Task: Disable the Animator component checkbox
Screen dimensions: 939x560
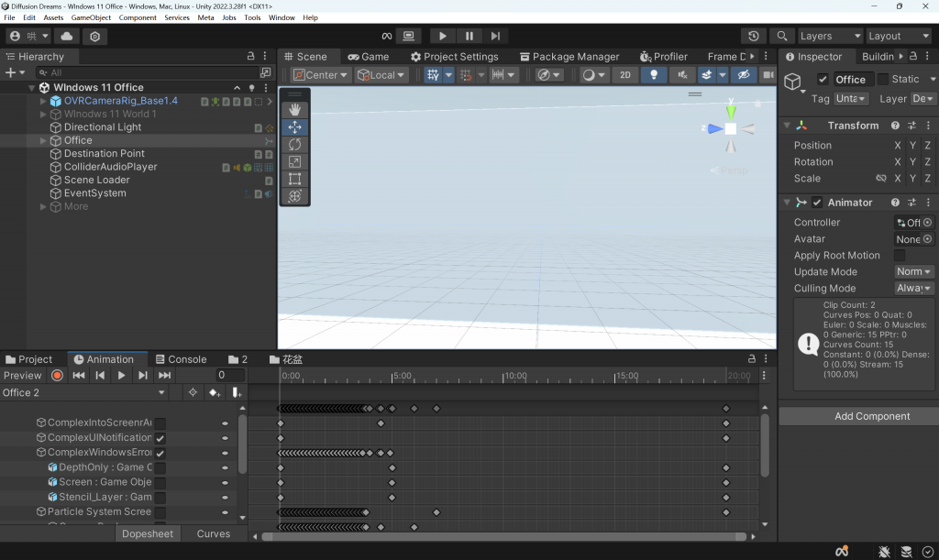Action: [817, 203]
